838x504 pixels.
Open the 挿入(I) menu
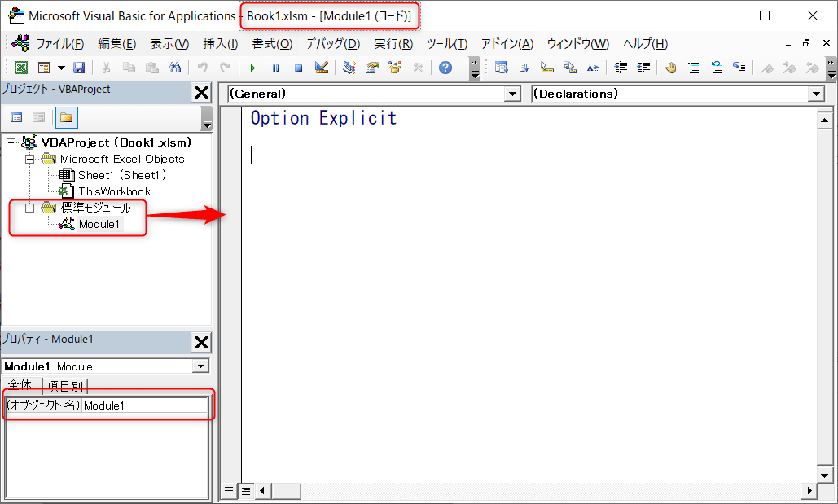pos(221,44)
